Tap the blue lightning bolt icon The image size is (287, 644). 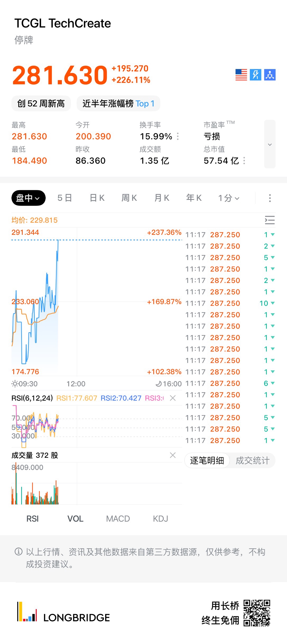256,75
